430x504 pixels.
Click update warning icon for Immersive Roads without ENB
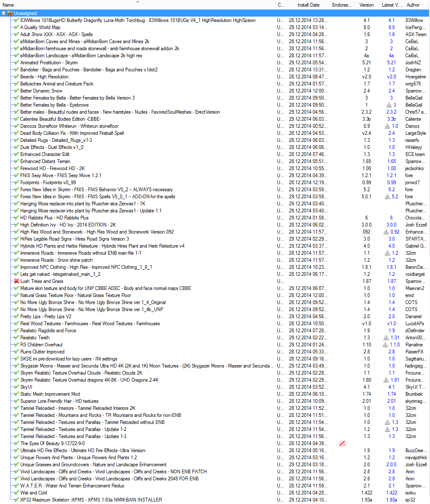387,253
